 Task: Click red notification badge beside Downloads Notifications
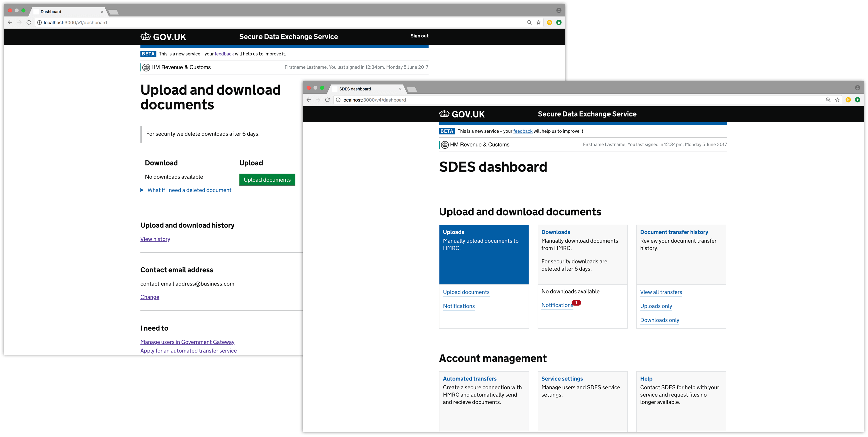pyautogui.click(x=576, y=303)
